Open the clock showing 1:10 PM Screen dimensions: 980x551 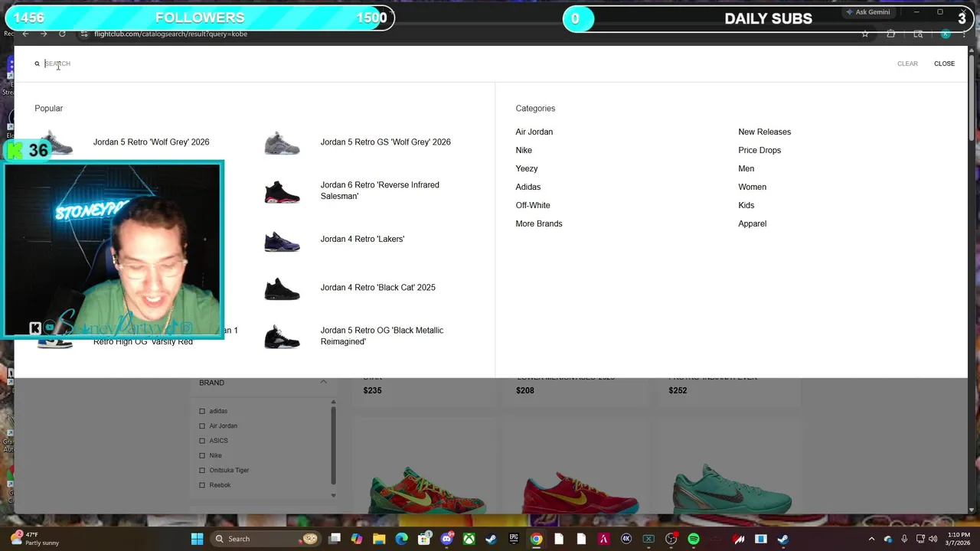click(x=959, y=539)
